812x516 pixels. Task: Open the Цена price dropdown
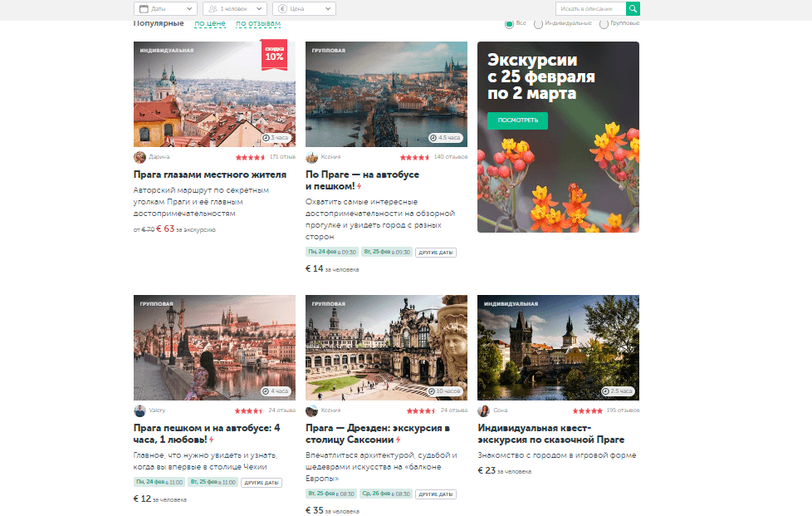306,8
